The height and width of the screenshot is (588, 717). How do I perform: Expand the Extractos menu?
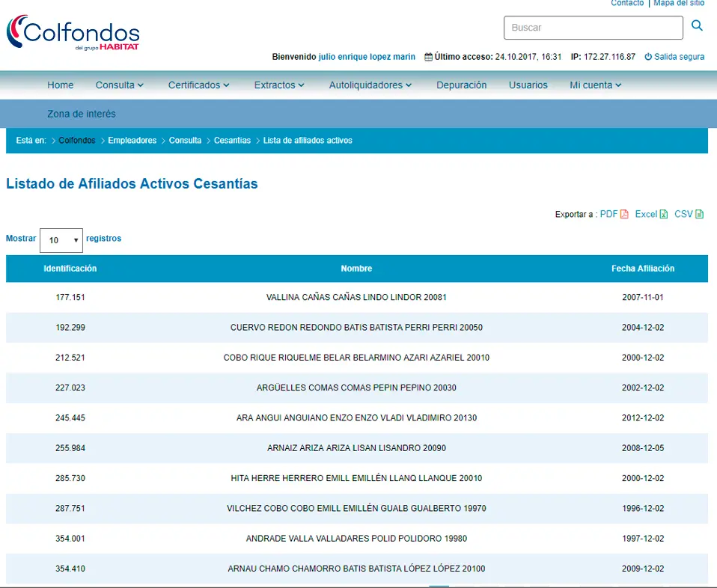click(279, 85)
